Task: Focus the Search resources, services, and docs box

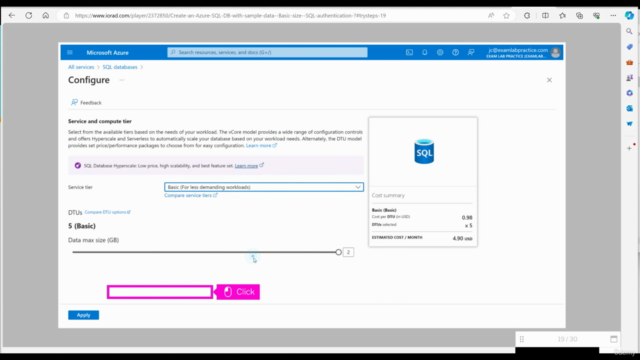Action: [x=267, y=52]
